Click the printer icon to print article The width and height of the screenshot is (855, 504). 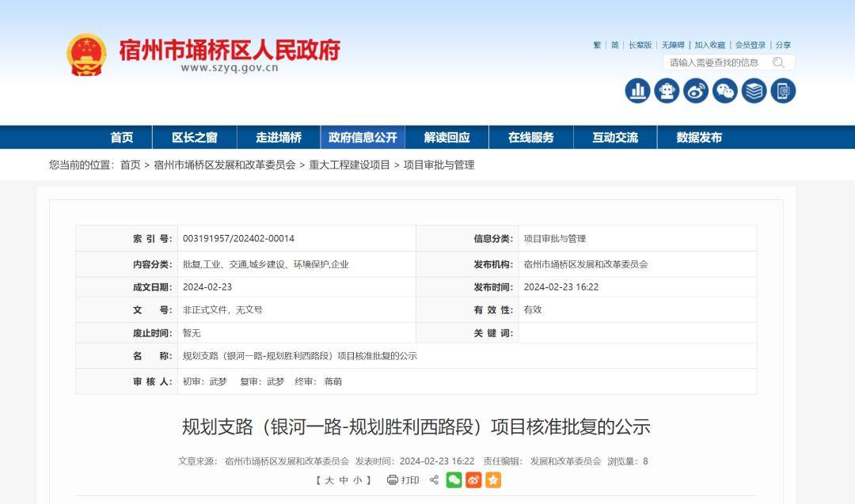392,480
